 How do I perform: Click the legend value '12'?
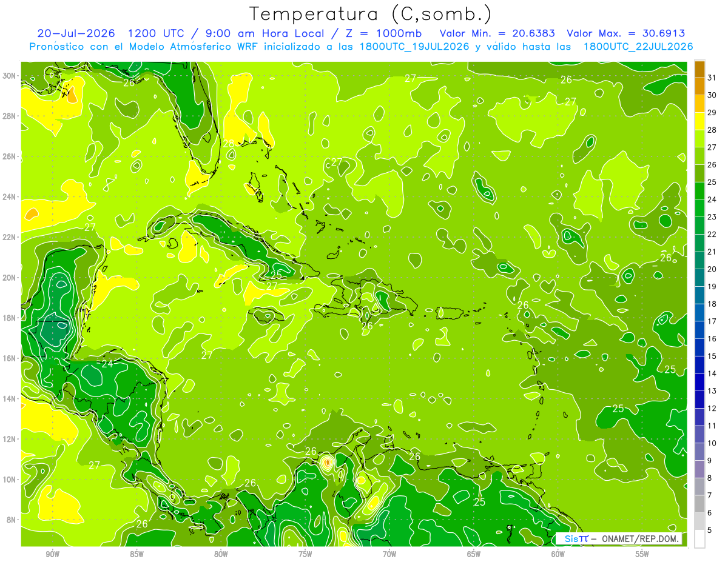coord(712,408)
